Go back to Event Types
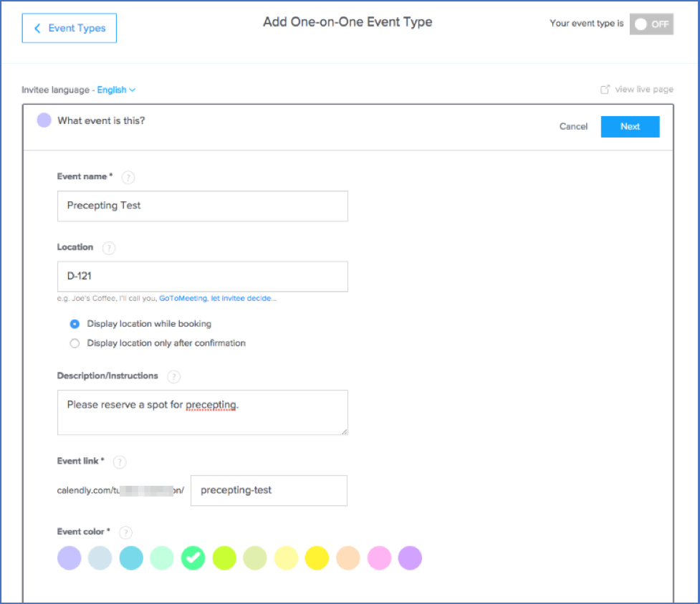 (x=69, y=28)
